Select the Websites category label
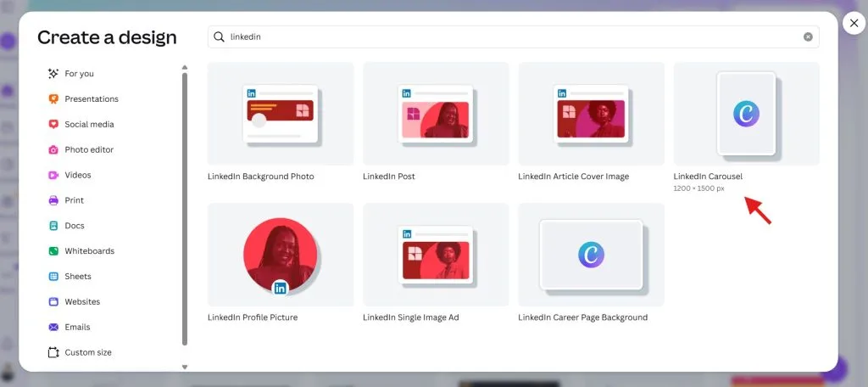The height and width of the screenshot is (387, 868). tap(82, 301)
